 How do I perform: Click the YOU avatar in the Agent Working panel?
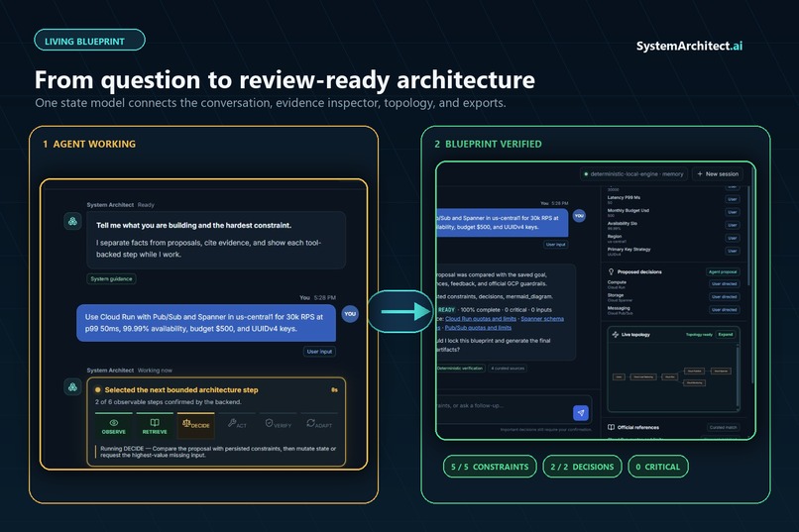pyautogui.click(x=350, y=314)
